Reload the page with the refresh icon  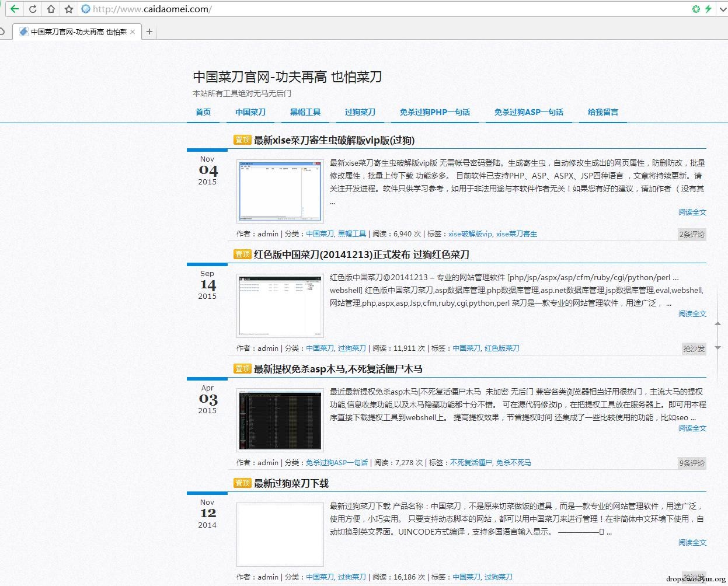pyautogui.click(x=33, y=9)
